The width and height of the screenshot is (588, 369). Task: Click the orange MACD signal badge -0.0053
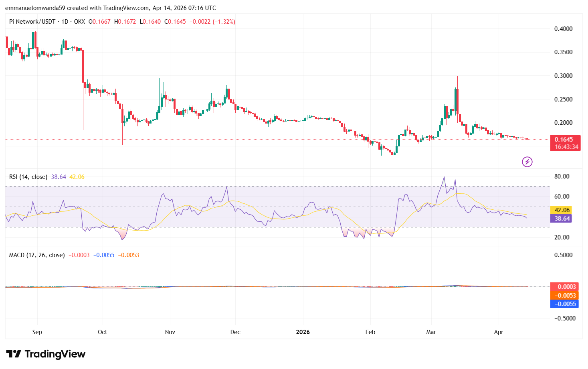click(x=565, y=295)
